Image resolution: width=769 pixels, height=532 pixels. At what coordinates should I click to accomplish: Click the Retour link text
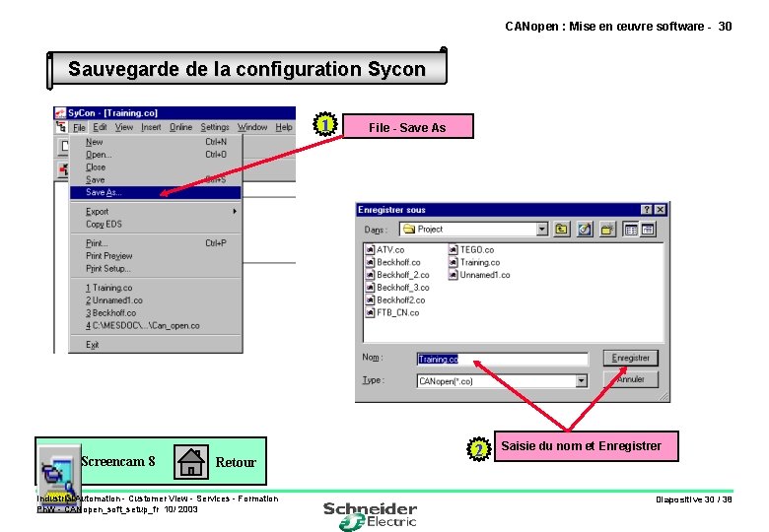click(x=236, y=462)
